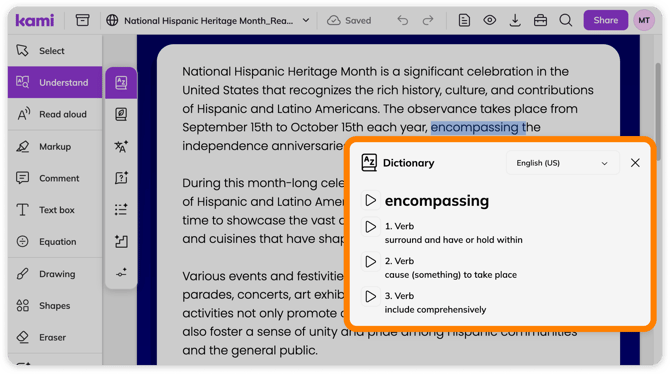Choose the Comment tool
670x374 pixels.
(x=55, y=178)
